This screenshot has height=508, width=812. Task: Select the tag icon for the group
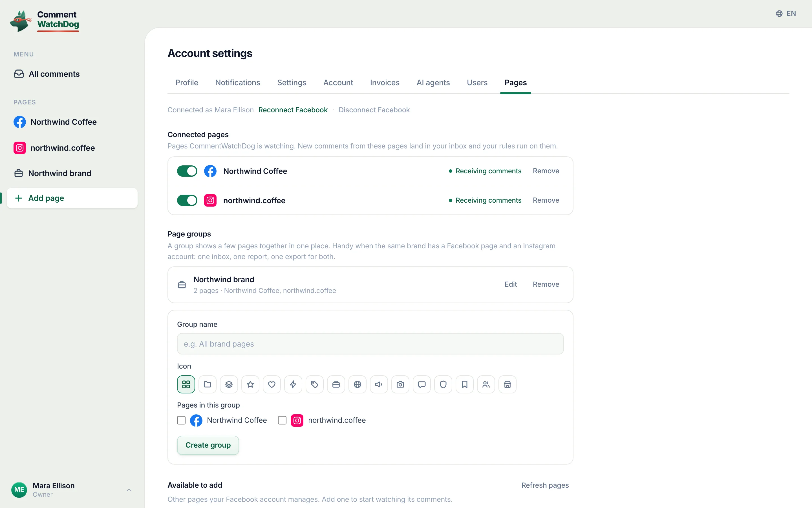pos(314,384)
